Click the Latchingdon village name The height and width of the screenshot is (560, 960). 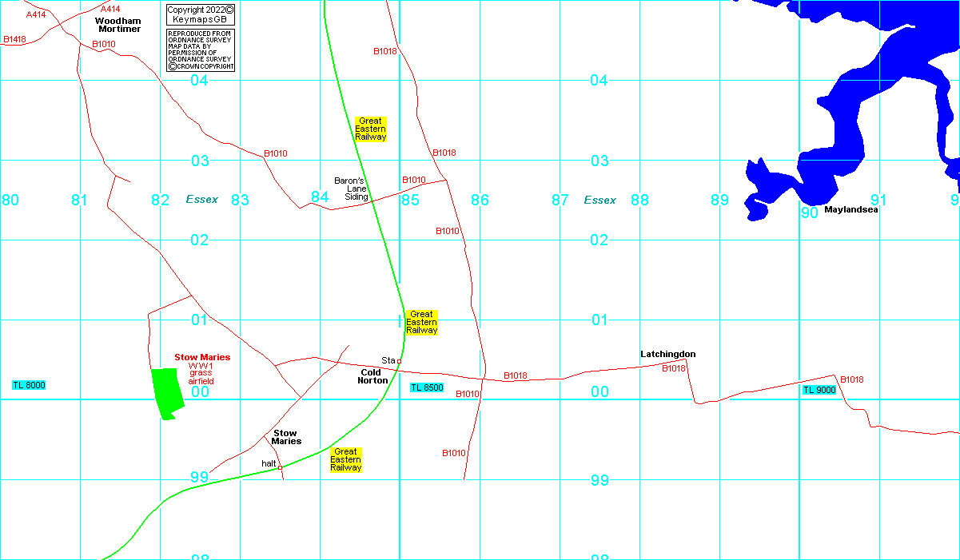point(667,354)
